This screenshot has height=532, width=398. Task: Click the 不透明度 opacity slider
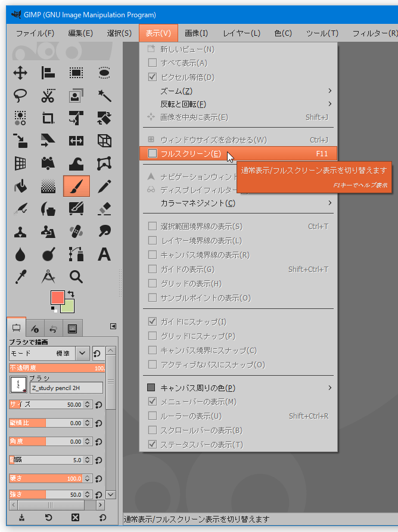(57, 368)
